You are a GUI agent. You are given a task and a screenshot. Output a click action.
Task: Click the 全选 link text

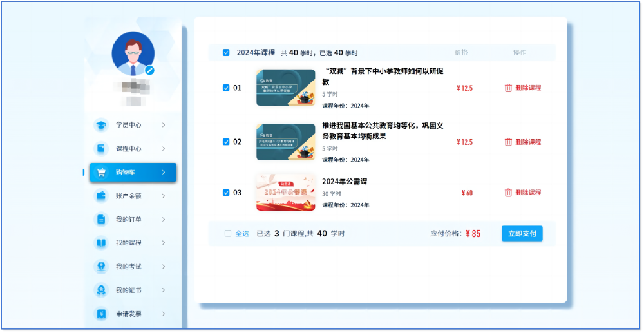(x=242, y=234)
